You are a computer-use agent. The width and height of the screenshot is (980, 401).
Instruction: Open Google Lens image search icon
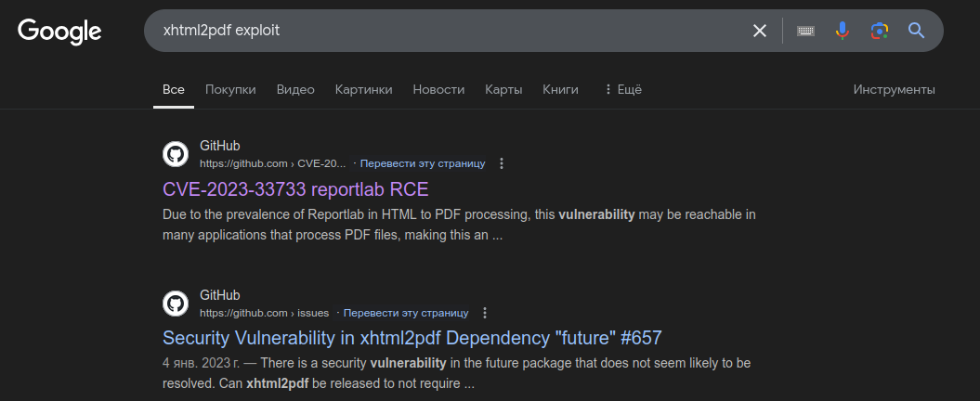880,31
